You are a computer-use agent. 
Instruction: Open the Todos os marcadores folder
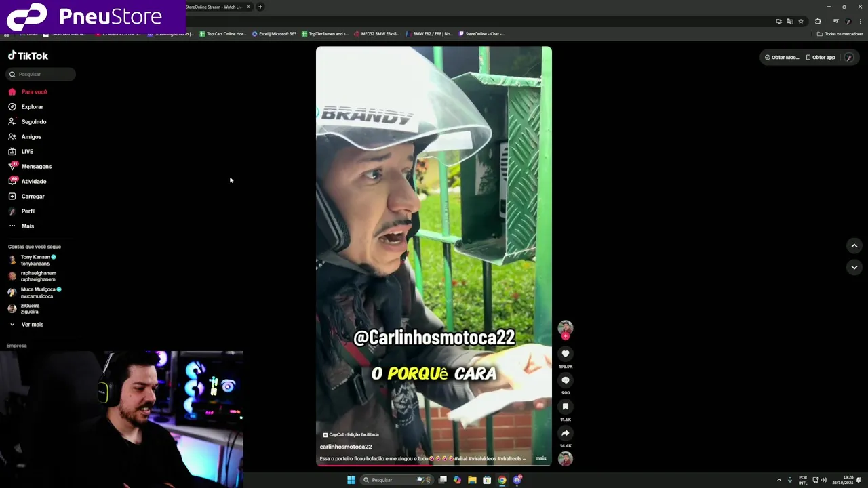tap(840, 33)
